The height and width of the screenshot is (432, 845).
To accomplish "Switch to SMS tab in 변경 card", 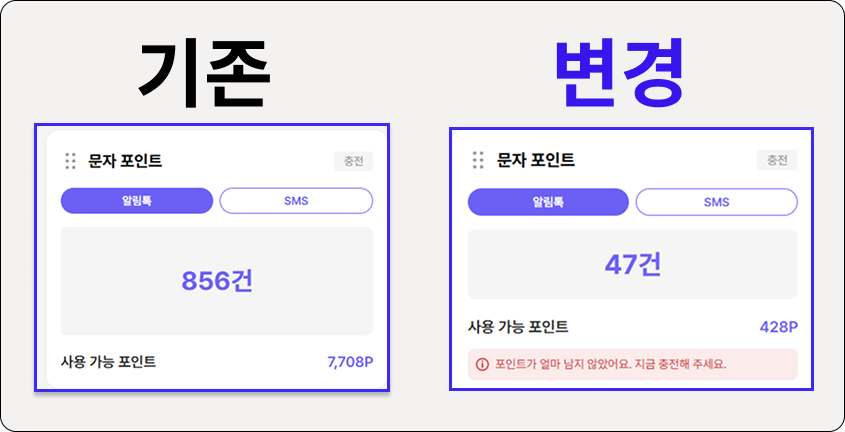I will pos(716,202).
